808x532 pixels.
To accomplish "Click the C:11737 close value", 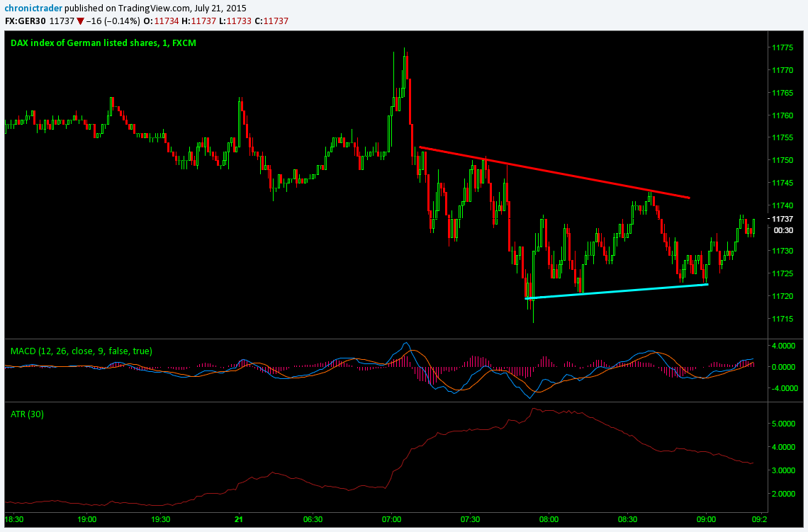I will click(x=271, y=21).
